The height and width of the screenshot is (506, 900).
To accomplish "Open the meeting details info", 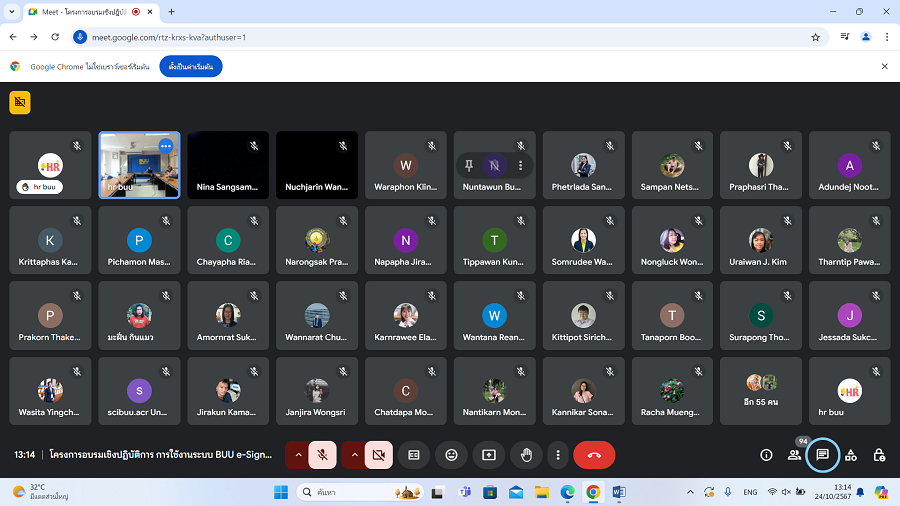I will 766,455.
